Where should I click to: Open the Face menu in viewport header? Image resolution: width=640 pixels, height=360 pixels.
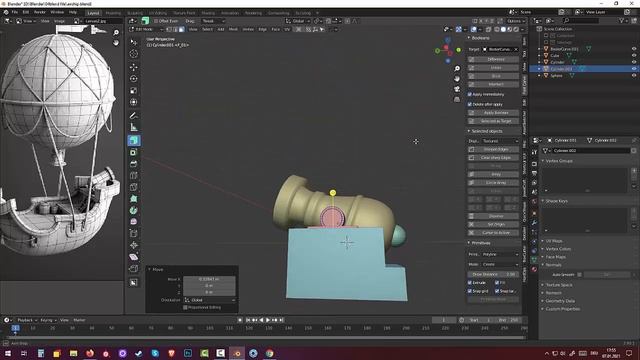(x=276, y=29)
